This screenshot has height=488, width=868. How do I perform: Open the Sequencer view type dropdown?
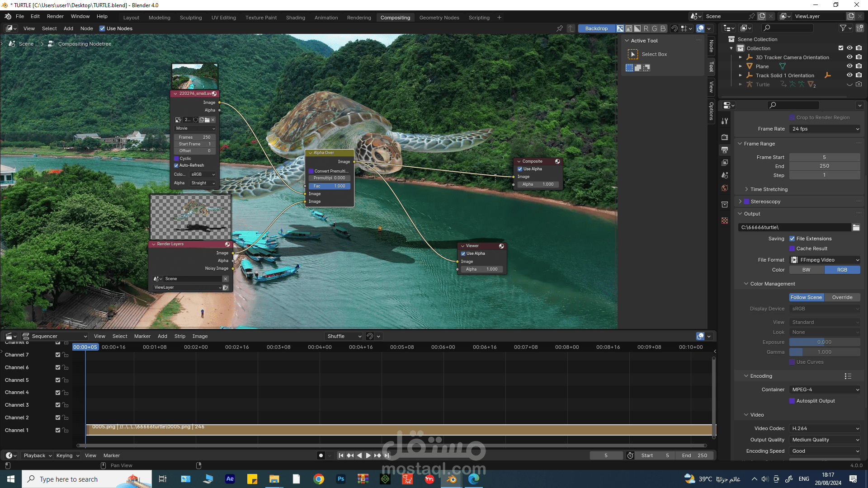pyautogui.click(x=55, y=336)
